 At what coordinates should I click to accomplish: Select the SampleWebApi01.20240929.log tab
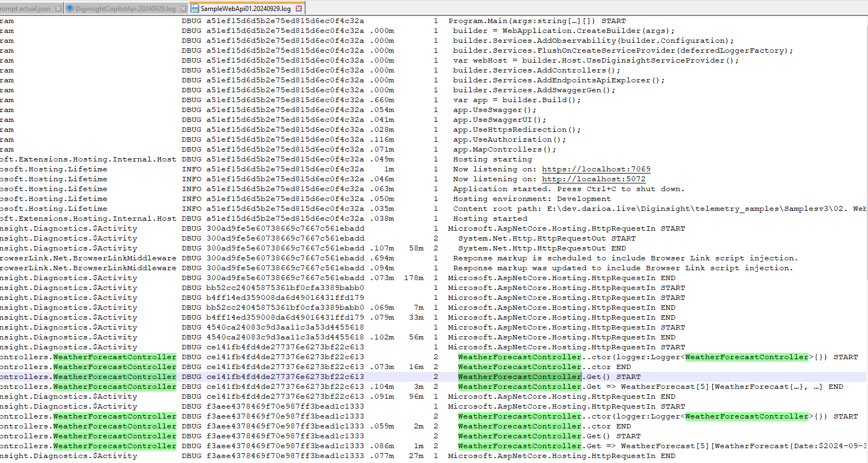pos(245,9)
